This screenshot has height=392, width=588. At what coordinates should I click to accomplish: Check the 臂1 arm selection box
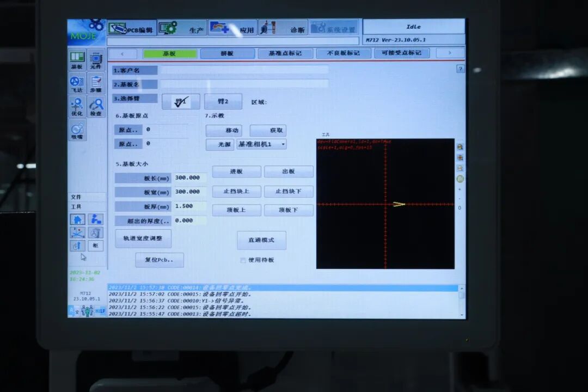click(x=181, y=102)
